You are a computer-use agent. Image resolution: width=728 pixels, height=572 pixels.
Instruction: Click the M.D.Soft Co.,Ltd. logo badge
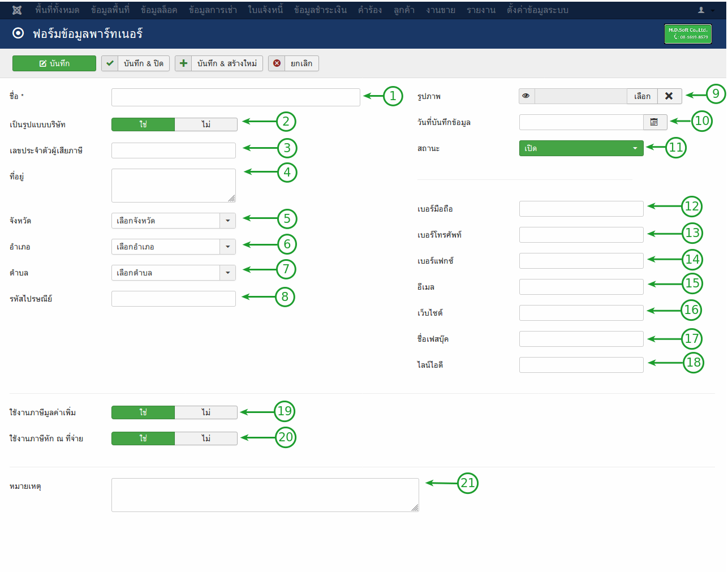(688, 34)
